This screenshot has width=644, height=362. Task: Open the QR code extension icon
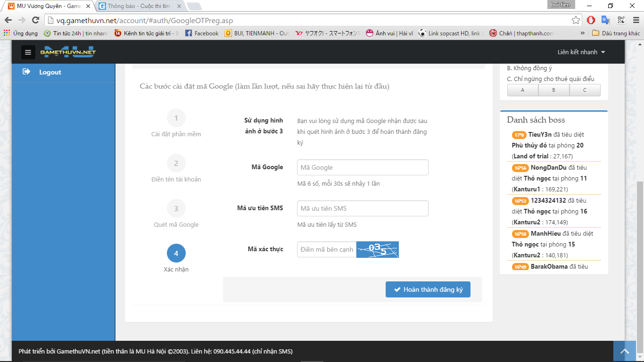click(621, 20)
